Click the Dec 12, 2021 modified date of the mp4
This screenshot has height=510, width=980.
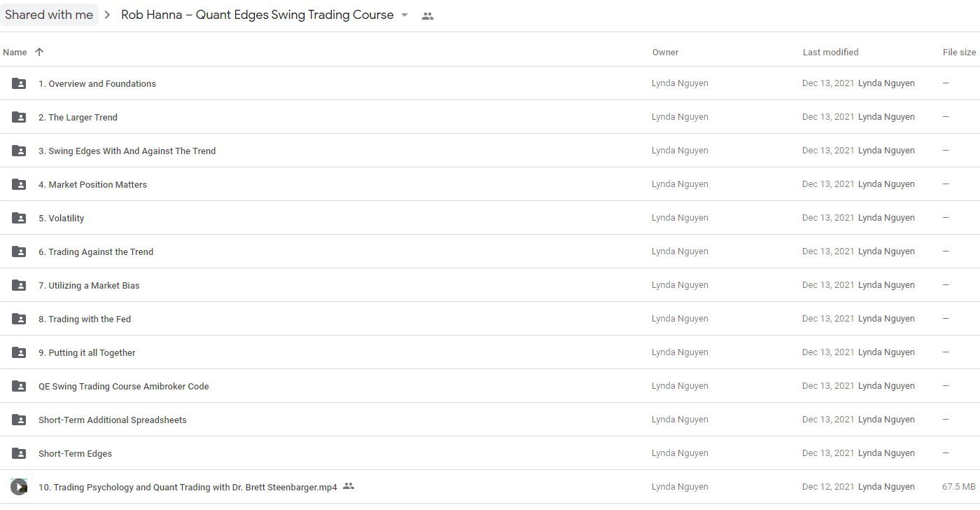[828, 486]
